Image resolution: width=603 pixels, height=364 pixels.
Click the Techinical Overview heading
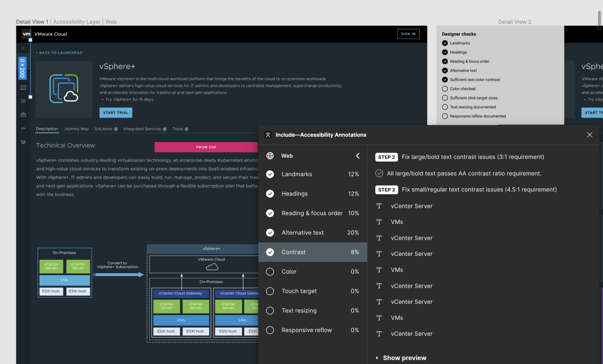[x=65, y=146]
